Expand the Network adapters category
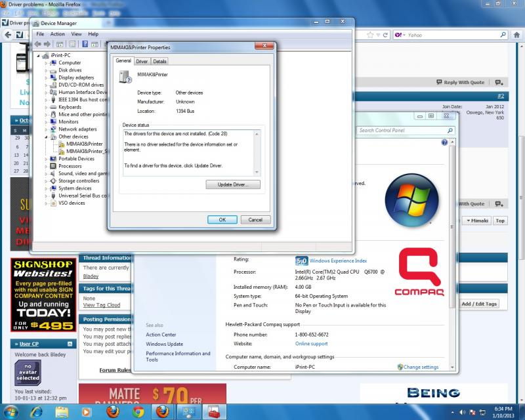This screenshot has height=420, width=525. [46, 129]
